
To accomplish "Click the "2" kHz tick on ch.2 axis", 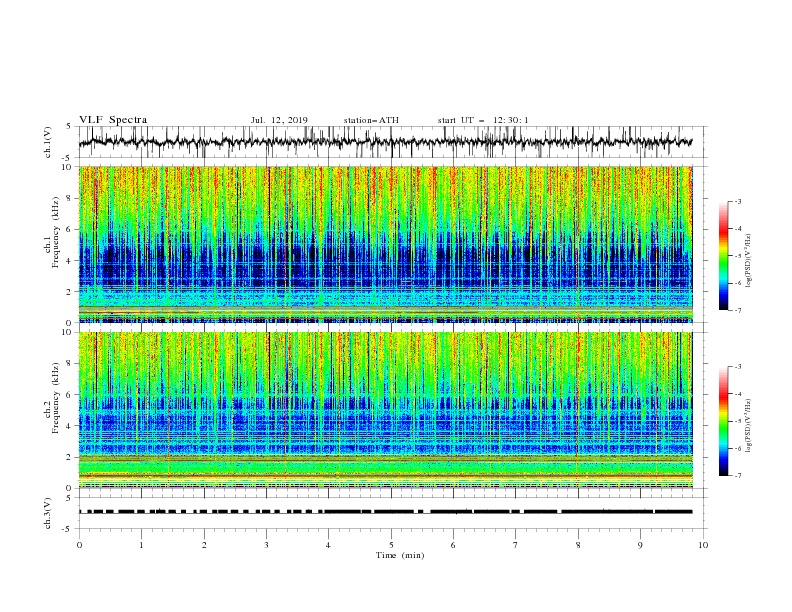I will pyautogui.click(x=71, y=457).
